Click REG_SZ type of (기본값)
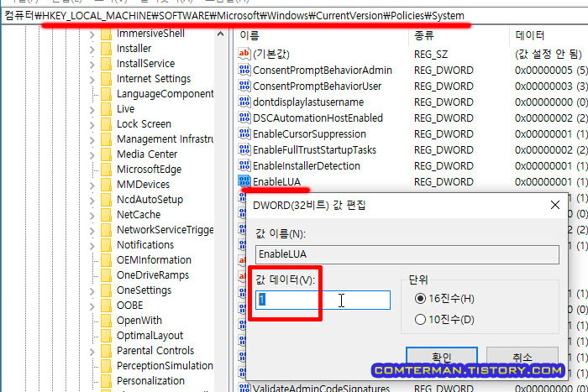This screenshot has height=392, width=588. point(431,55)
